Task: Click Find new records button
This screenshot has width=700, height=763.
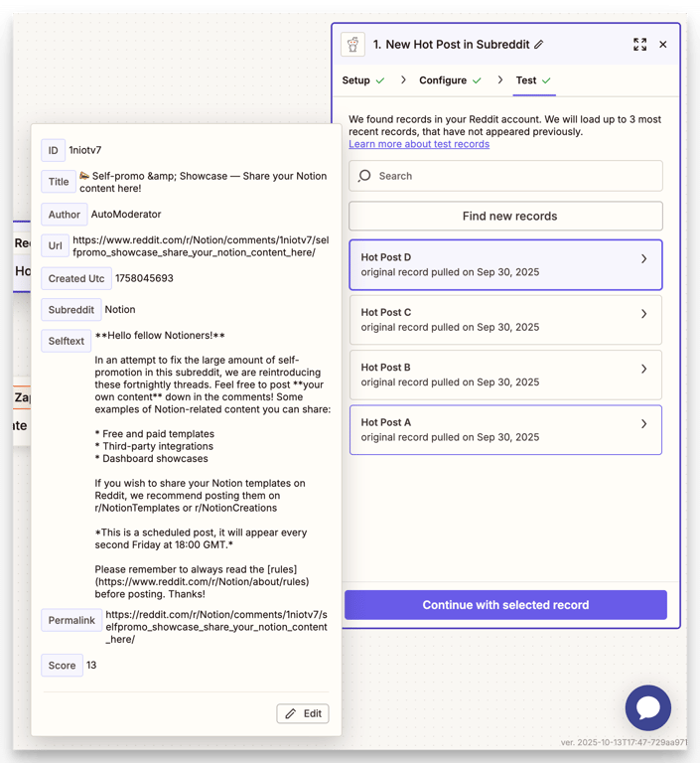Action: click(x=505, y=216)
